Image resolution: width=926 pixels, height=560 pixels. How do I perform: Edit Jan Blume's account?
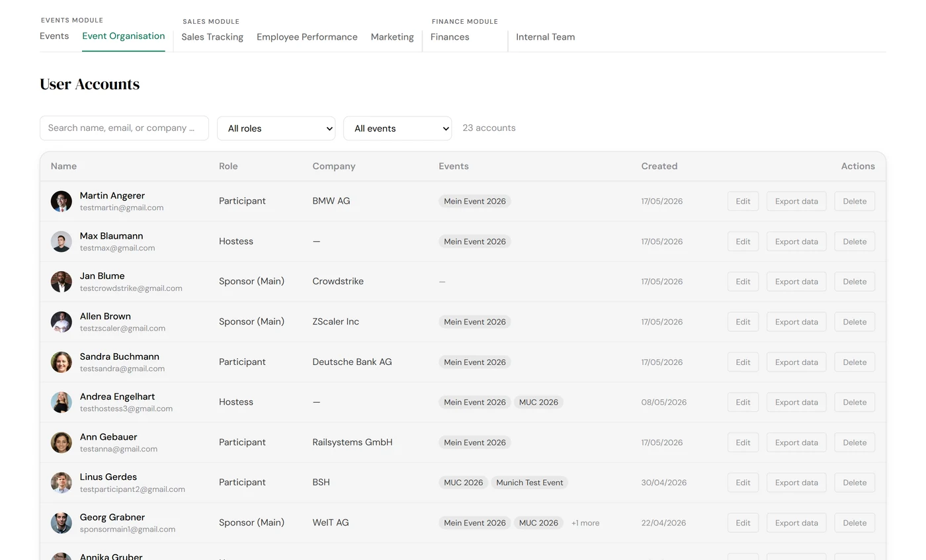(743, 282)
